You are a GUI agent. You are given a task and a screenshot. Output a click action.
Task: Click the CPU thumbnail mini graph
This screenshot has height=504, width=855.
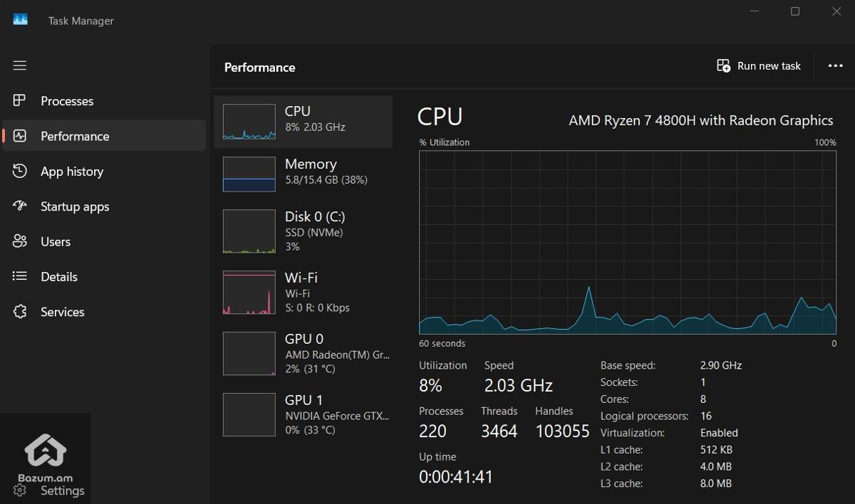point(249,121)
